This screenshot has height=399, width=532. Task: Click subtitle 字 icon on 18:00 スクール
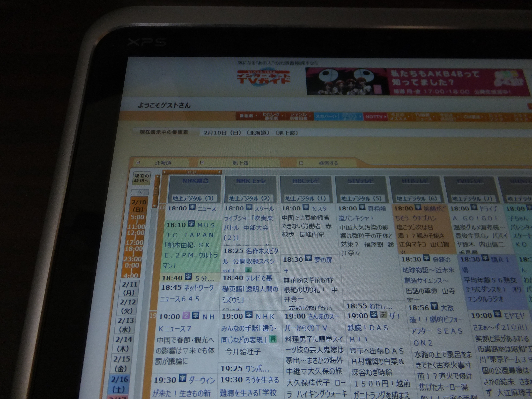(249, 207)
